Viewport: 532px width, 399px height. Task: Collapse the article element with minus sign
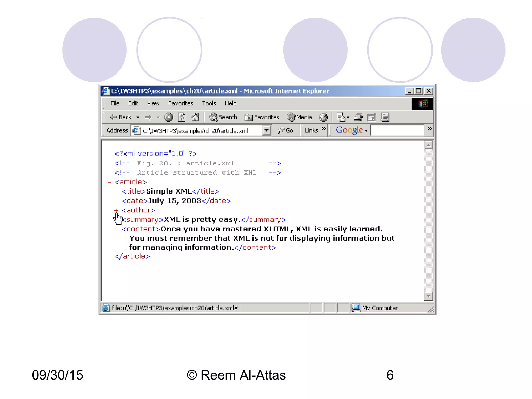[109, 182]
